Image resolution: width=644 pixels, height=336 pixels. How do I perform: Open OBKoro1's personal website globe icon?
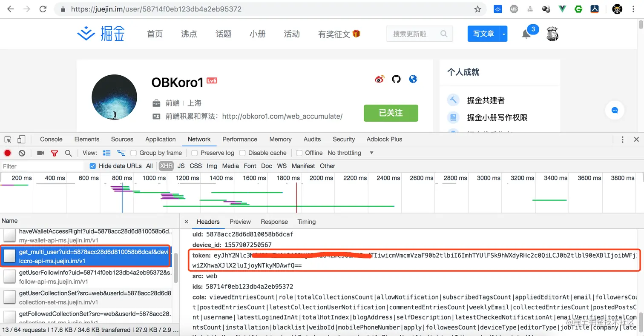point(413,79)
